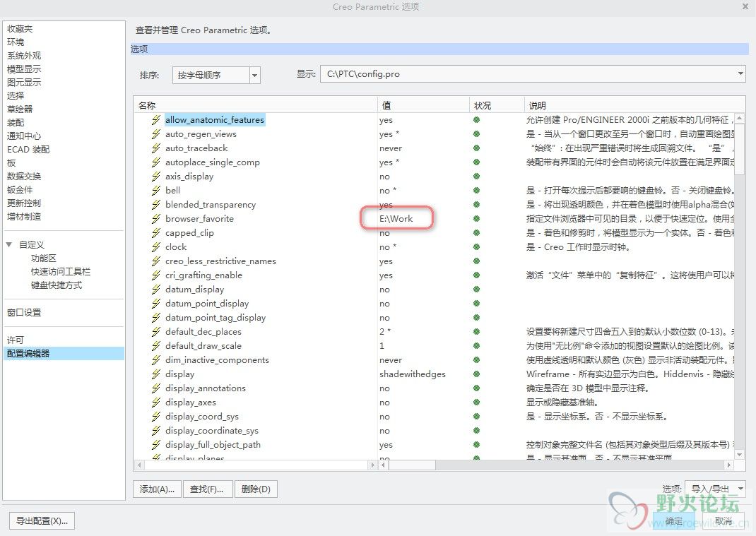This screenshot has height=536, width=756.
Task: Click lightning icon beside creo_less_restrictive_names
Action: pyautogui.click(x=155, y=261)
